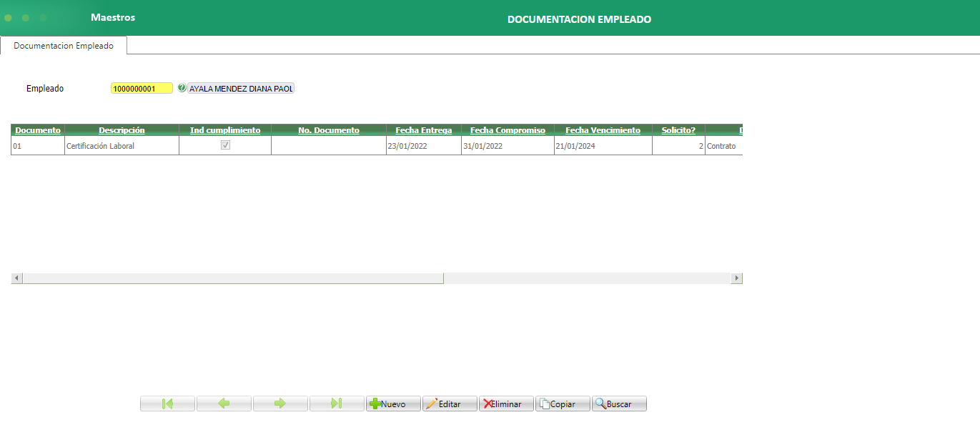Click the Eliminar button
The height and width of the screenshot is (425, 980).
pyautogui.click(x=506, y=404)
